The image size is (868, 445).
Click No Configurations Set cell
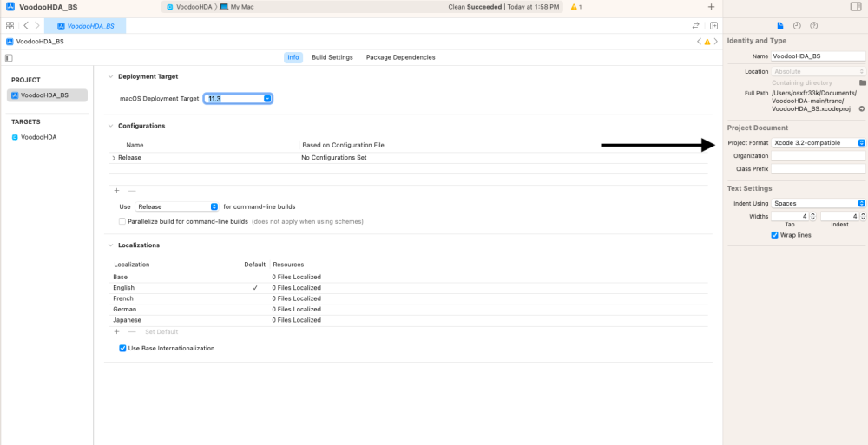[334, 158]
